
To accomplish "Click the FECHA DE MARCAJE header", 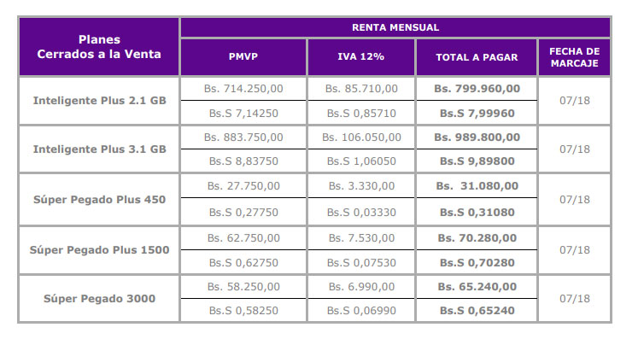I will [574, 57].
